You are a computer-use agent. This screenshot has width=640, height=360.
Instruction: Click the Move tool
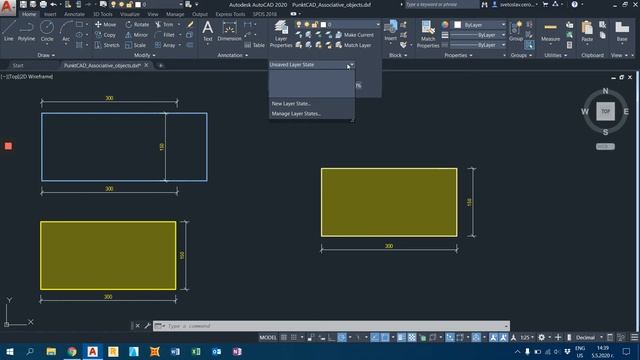click(105, 24)
